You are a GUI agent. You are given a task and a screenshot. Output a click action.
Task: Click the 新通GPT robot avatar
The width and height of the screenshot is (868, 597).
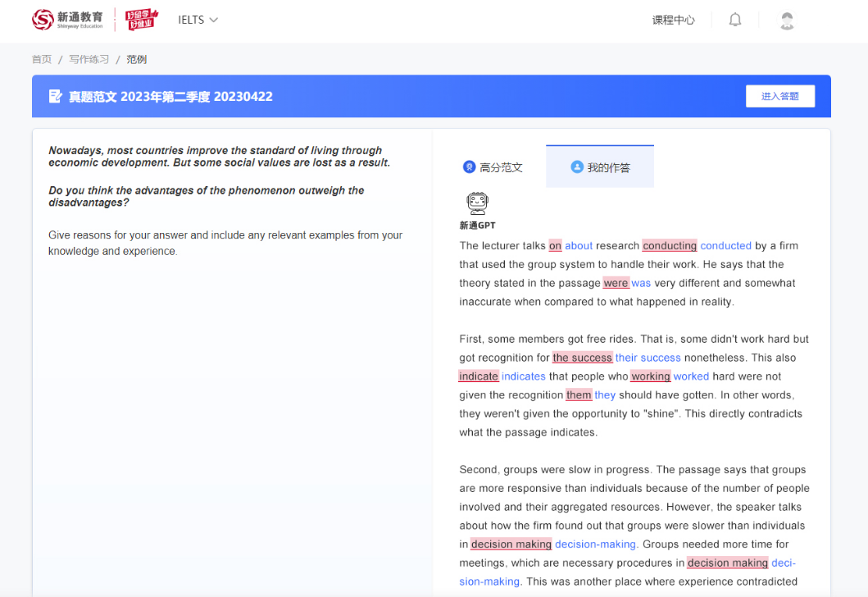477,203
